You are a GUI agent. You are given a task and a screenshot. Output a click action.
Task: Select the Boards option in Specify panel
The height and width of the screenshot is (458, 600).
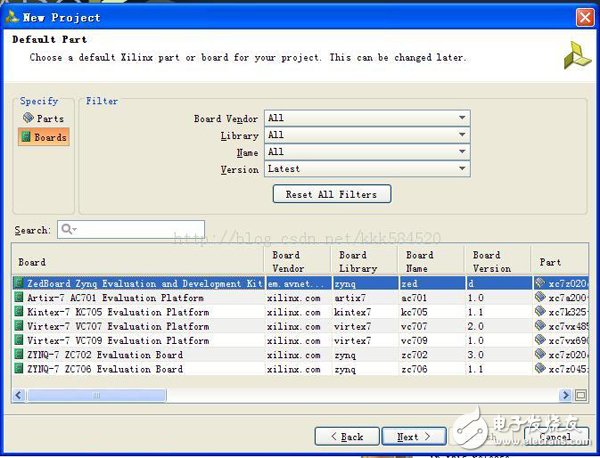click(x=45, y=137)
